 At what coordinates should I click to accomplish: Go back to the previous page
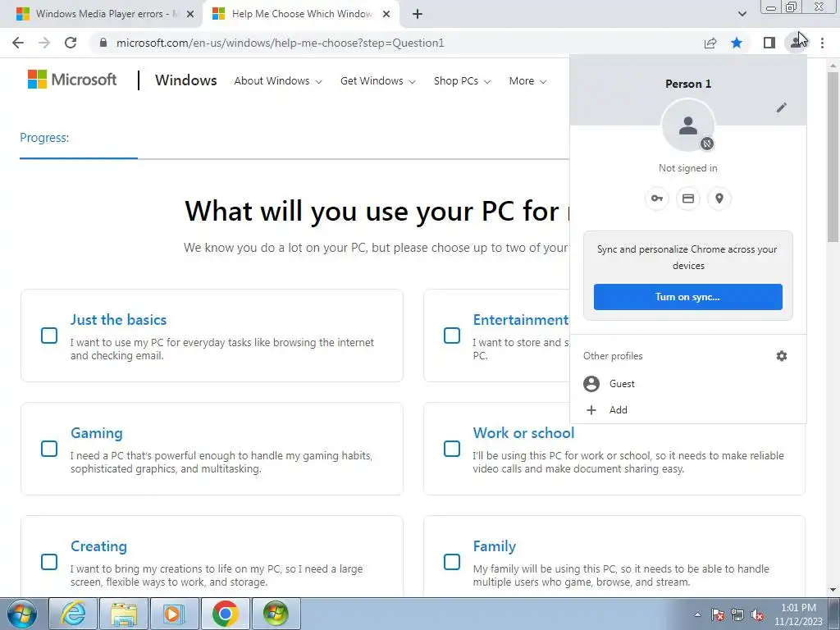tap(18, 43)
